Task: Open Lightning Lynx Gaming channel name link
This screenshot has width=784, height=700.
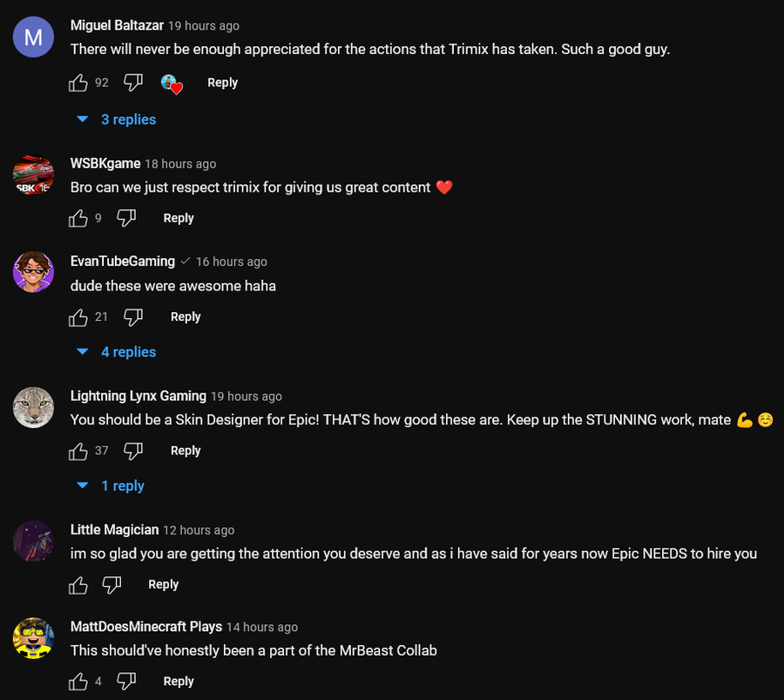Action: click(138, 396)
